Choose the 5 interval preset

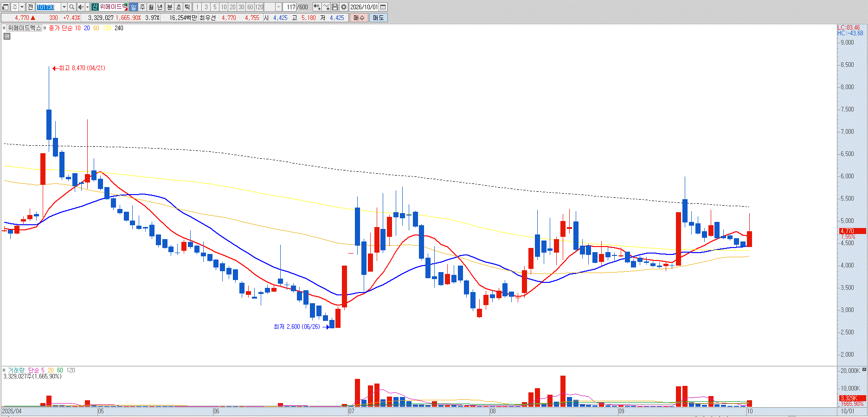click(215, 7)
